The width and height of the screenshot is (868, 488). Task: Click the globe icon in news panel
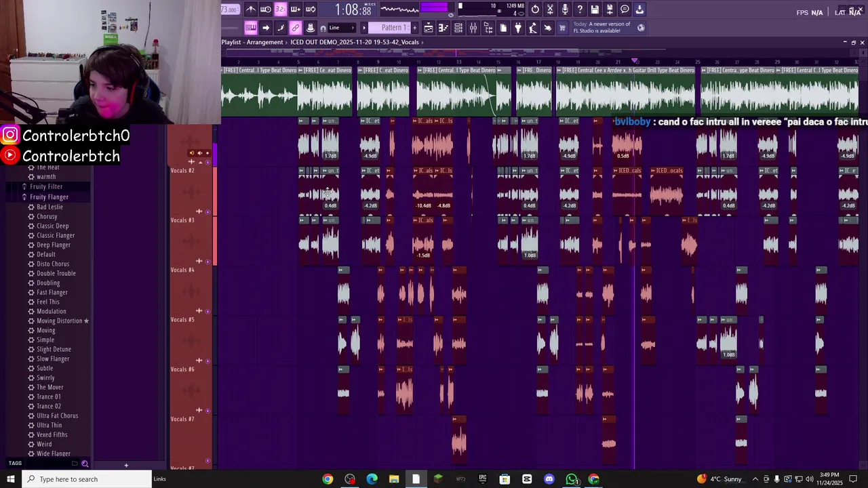tap(641, 28)
